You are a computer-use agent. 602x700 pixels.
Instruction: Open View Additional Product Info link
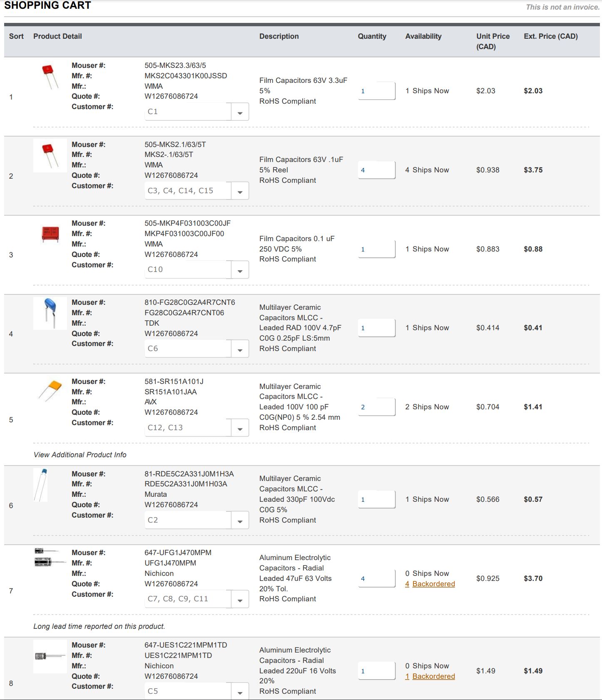[x=80, y=455]
